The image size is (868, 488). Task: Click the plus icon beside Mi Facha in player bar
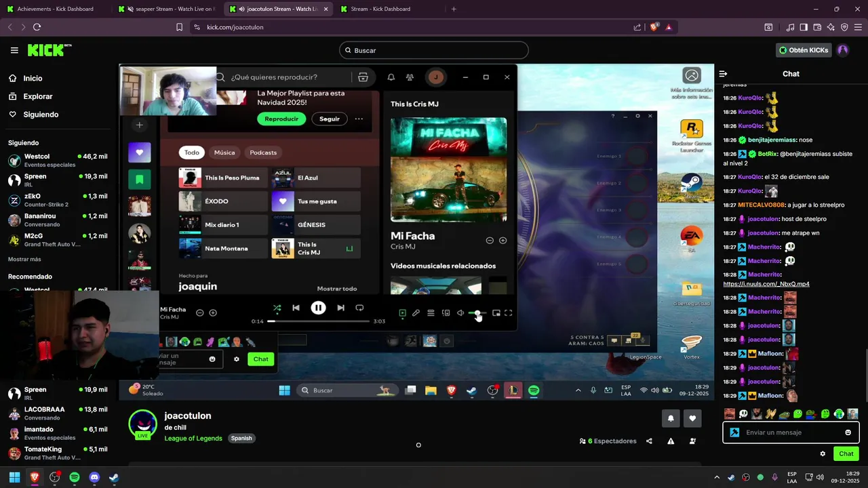213,312
